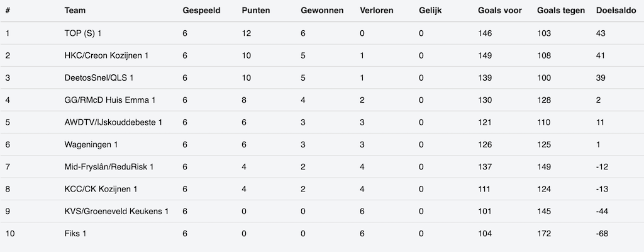Click the Gelijk column header
This screenshot has height=252, width=644.
(430, 11)
